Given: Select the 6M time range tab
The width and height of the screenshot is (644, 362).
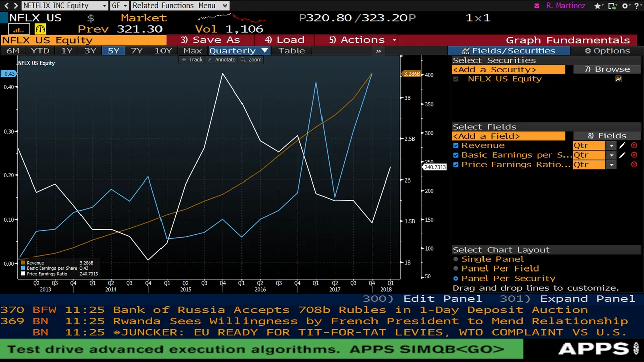Looking at the screenshot, I should point(13,51).
